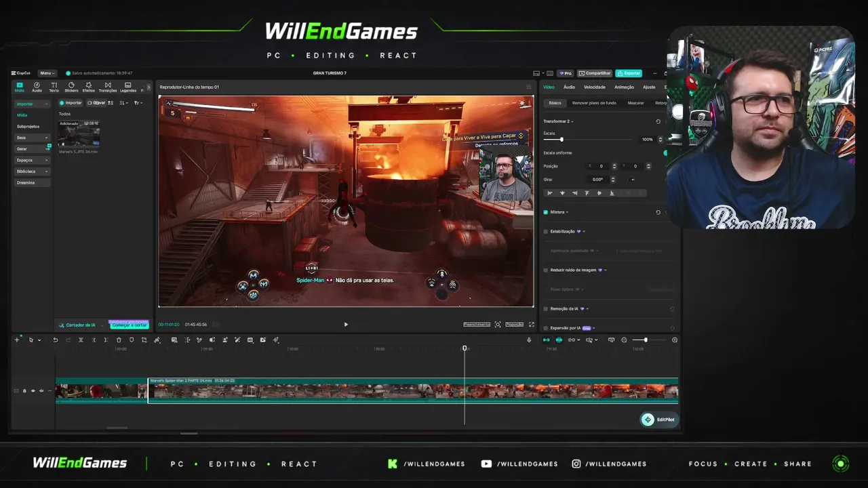
Task: Click the align bottom icon in Transformar
Action: coord(612,193)
